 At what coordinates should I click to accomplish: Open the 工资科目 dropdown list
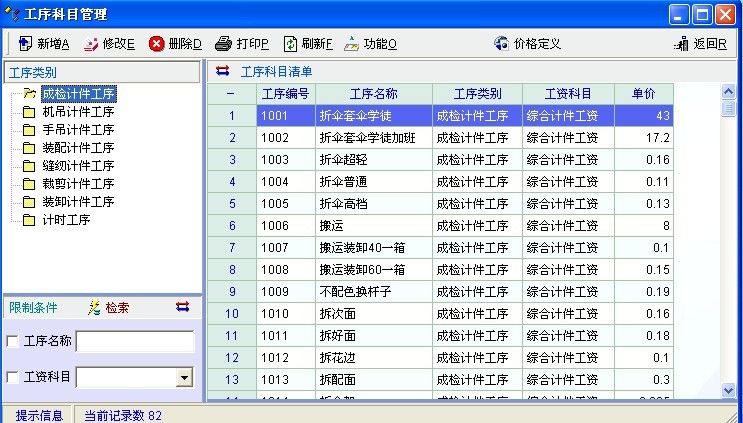(184, 378)
